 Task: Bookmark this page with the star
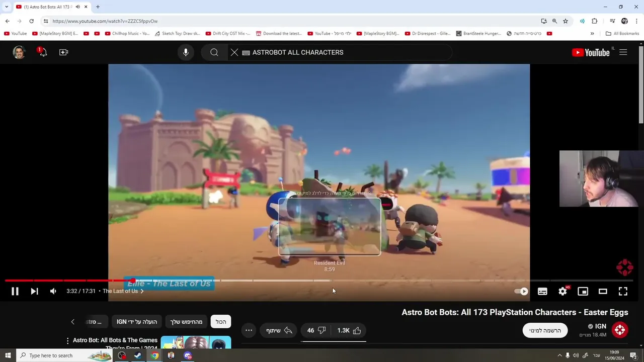pos(566,21)
